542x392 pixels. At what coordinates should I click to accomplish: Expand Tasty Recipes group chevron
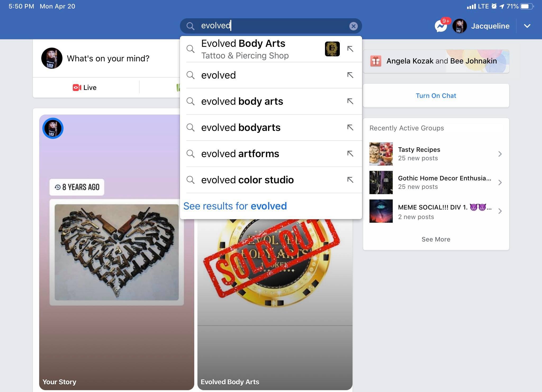pyautogui.click(x=500, y=154)
